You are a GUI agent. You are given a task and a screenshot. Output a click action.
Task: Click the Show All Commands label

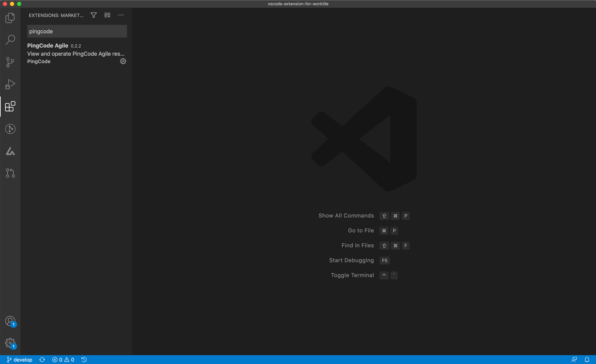346,216
